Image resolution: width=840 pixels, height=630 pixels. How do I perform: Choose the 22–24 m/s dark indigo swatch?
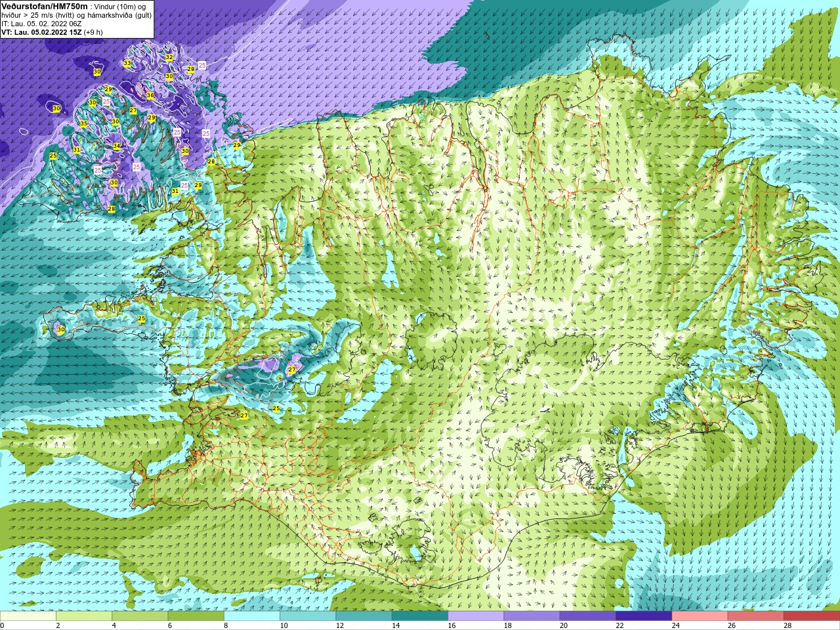[x=644, y=616]
